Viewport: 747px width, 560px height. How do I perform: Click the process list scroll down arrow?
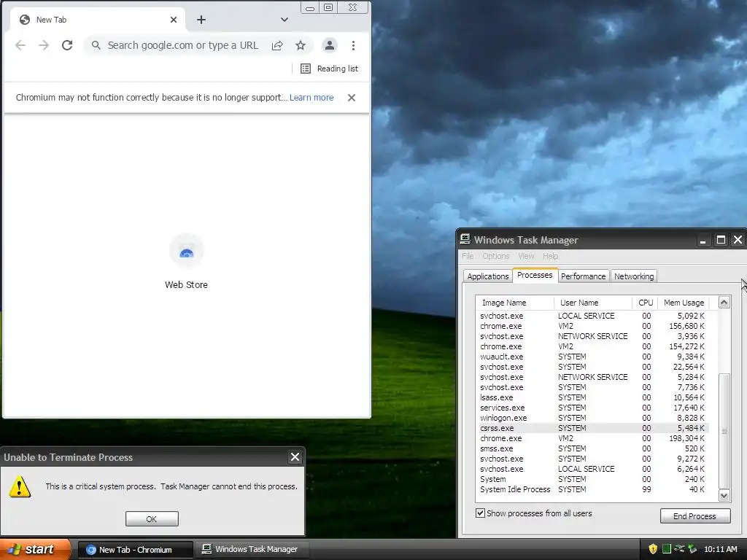coord(724,496)
